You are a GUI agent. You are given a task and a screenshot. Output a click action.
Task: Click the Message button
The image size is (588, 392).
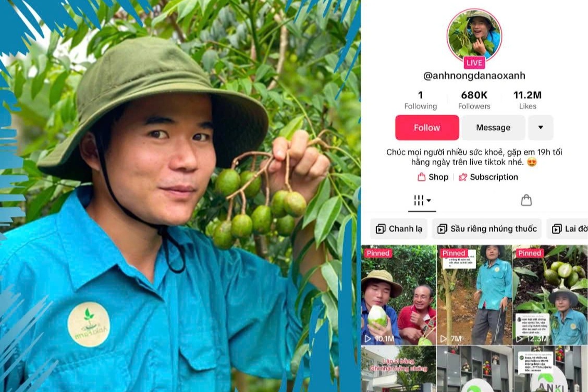click(493, 128)
